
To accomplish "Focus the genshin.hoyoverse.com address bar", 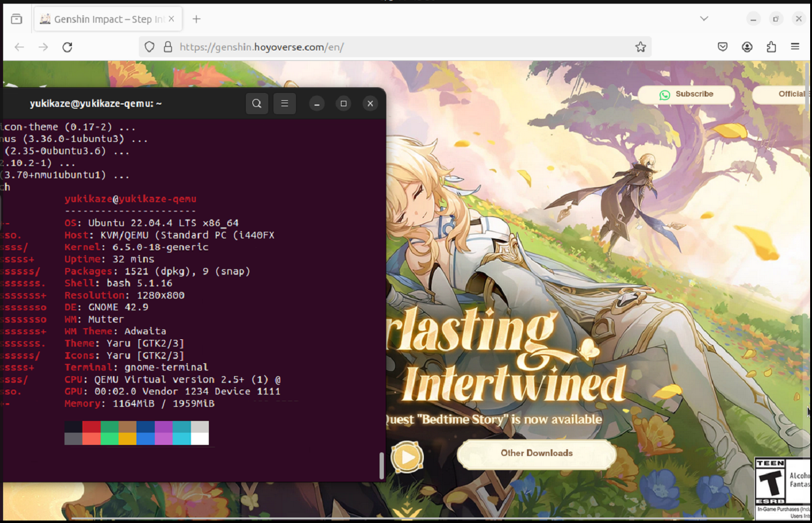I will tap(395, 47).
